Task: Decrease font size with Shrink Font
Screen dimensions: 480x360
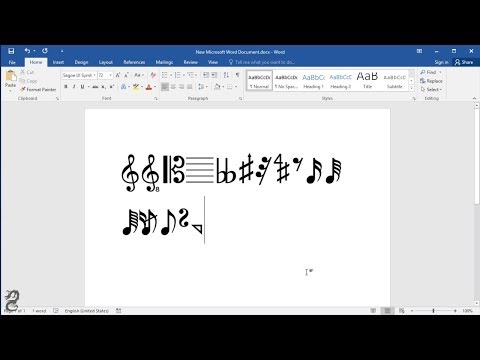Action: point(126,75)
